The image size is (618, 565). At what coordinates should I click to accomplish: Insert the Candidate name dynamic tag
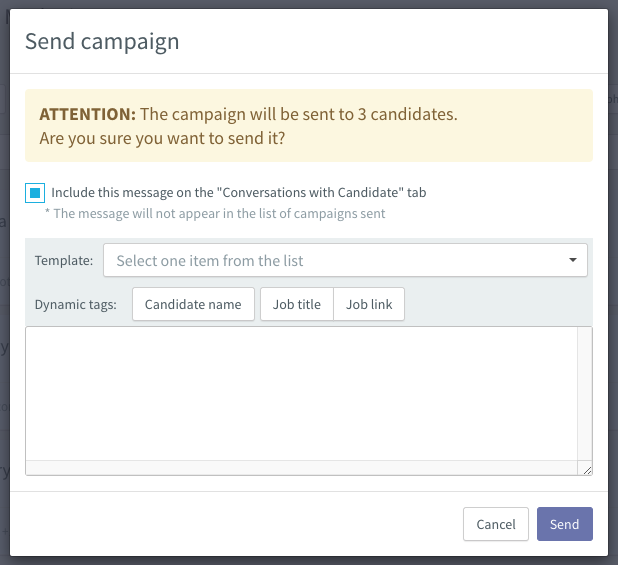(x=193, y=305)
